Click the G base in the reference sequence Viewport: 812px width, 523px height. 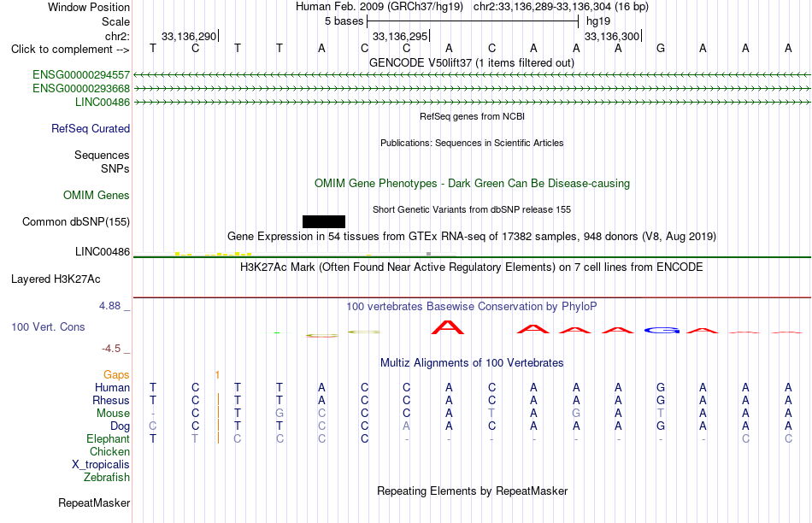coord(660,48)
